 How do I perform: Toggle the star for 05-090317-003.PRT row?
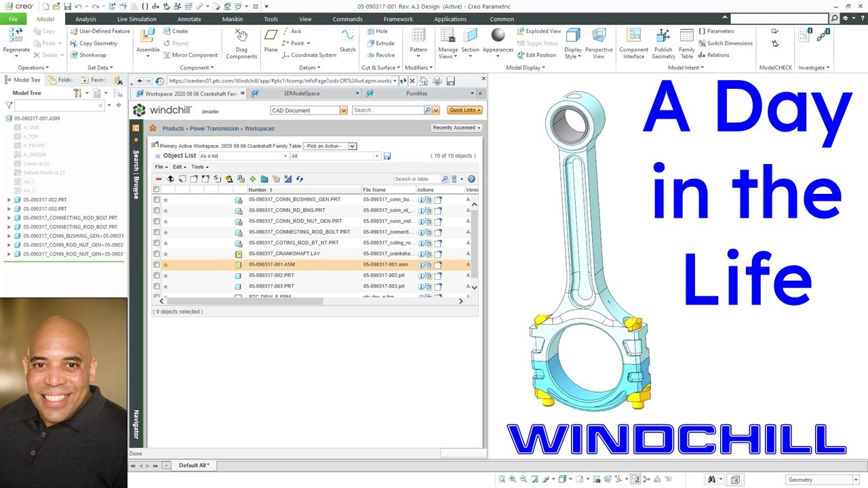[165, 287]
